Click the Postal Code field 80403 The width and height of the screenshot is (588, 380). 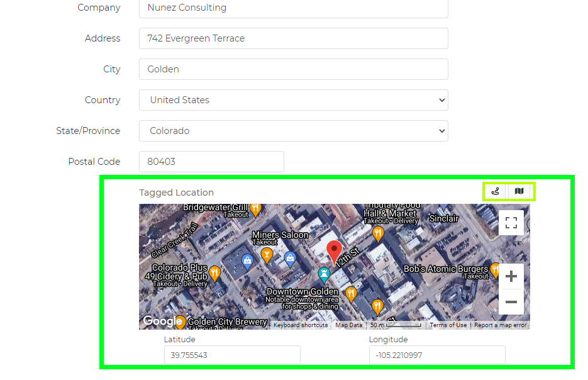pyautogui.click(x=211, y=162)
